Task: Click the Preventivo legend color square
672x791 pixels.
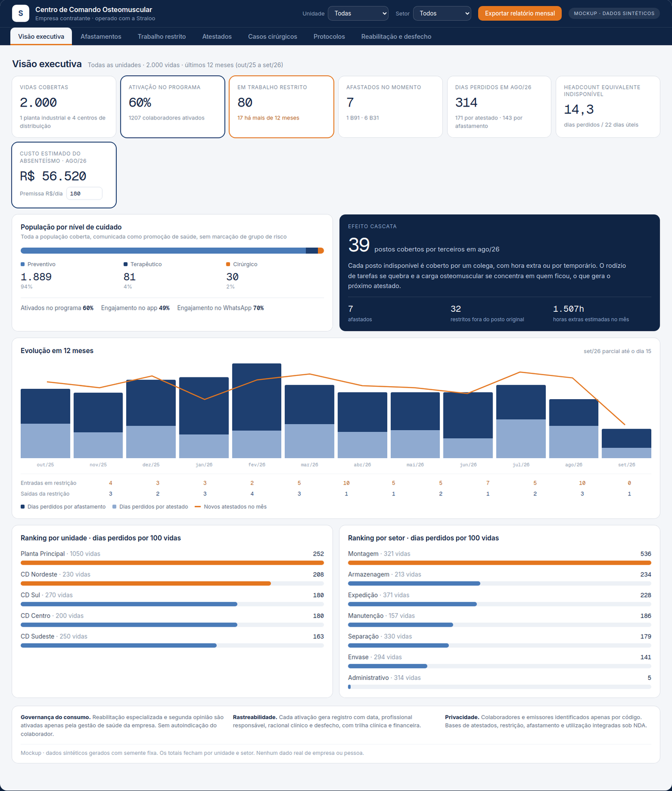Action: pos(23,264)
